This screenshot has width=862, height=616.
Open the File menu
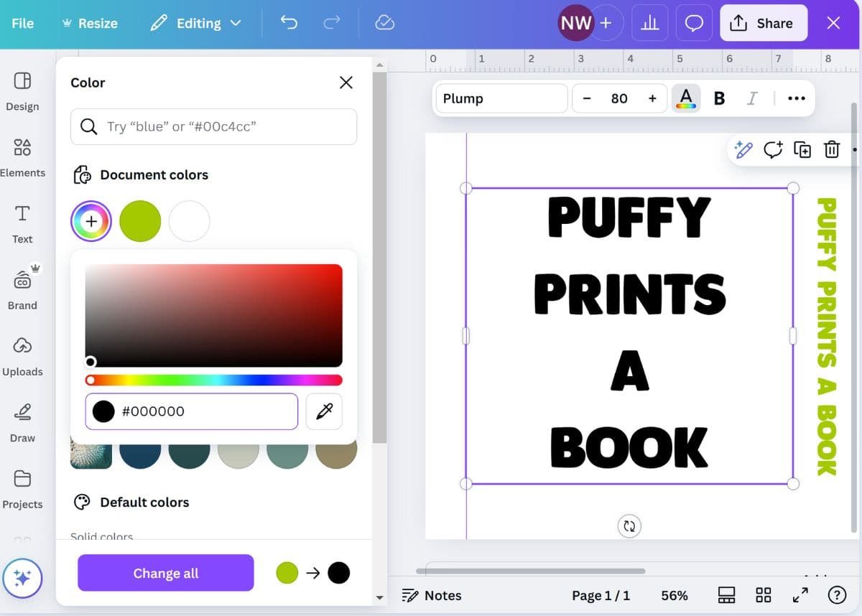22,23
